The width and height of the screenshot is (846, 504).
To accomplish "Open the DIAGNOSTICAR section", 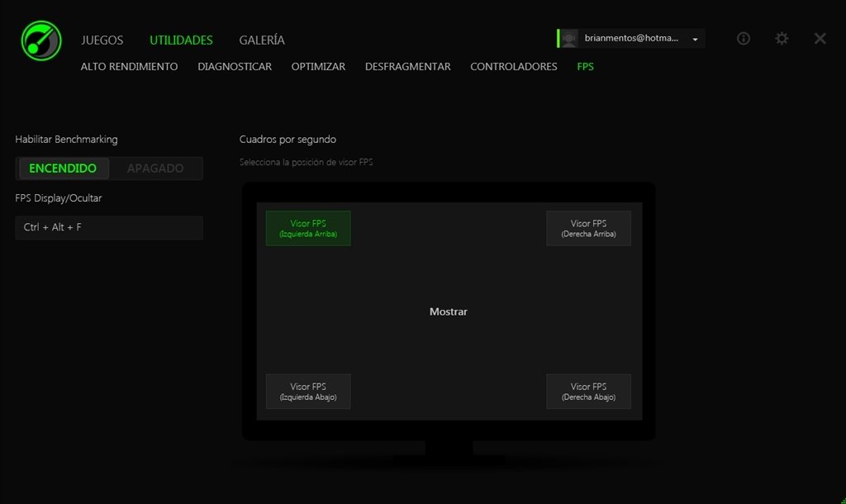I will tap(235, 66).
